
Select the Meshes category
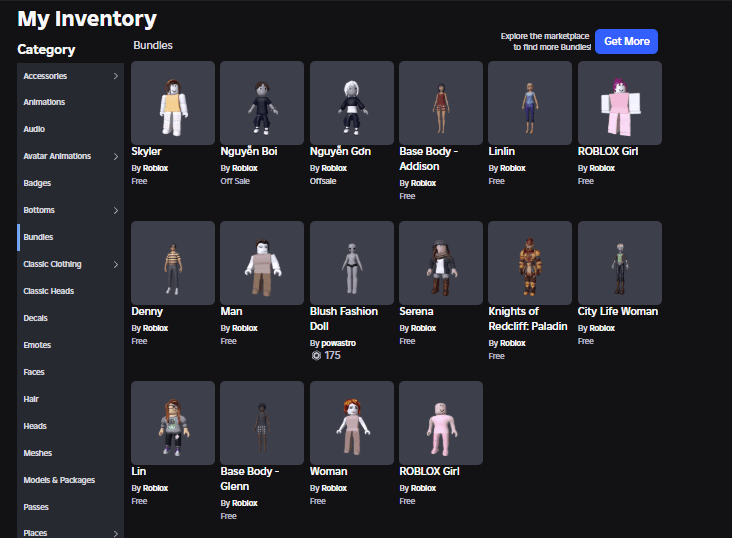(x=70, y=453)
